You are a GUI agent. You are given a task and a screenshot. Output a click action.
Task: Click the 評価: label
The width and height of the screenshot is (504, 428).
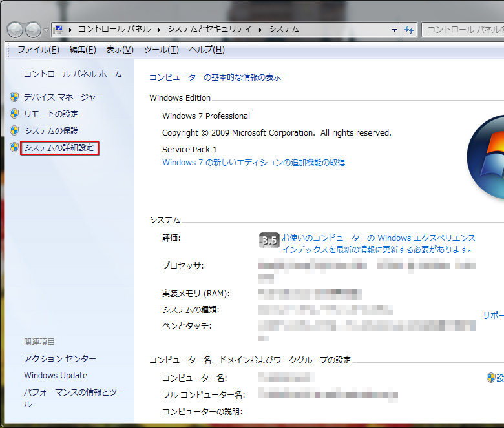pos(171,238)
